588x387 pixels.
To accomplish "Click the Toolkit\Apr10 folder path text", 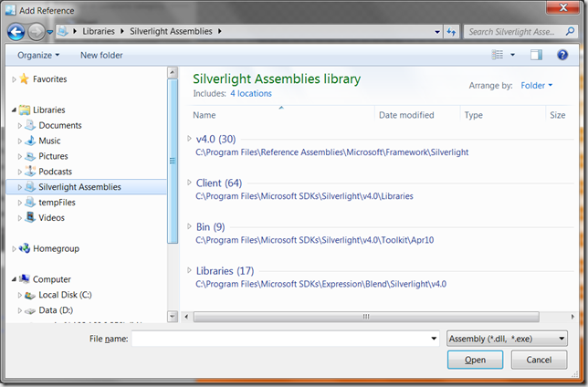I will (315, 240).
